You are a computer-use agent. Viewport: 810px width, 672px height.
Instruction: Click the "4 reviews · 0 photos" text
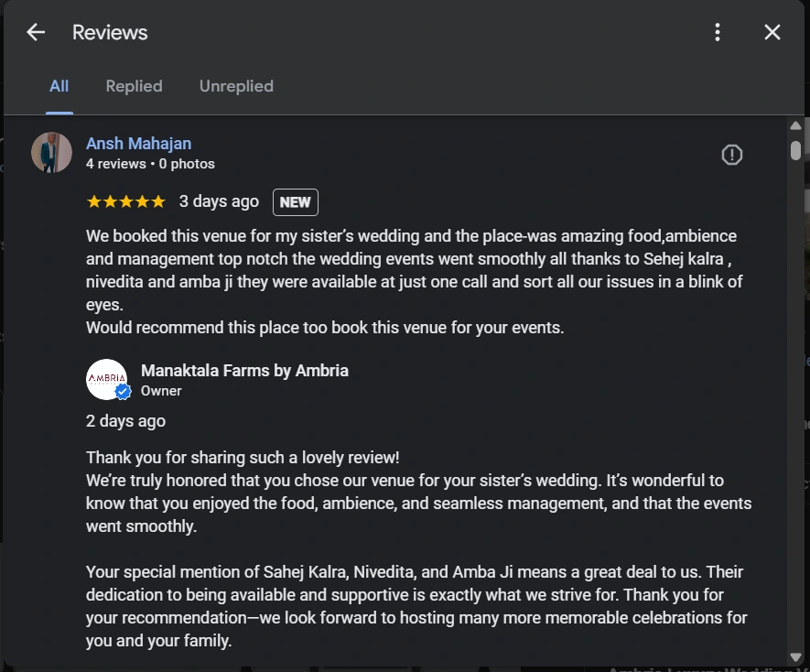pyautogui.click(x=150, y=164)
